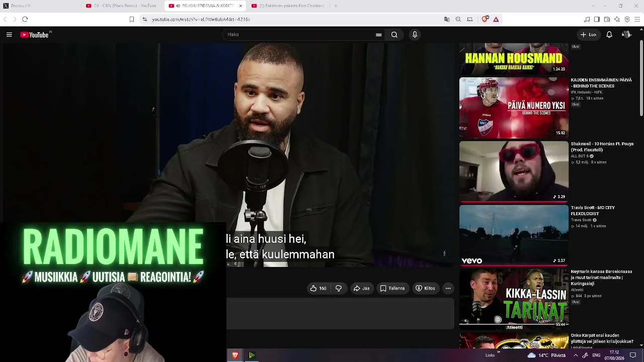
Task: Open Brave Leo AI sparkle icon
Action: [617, 19]
